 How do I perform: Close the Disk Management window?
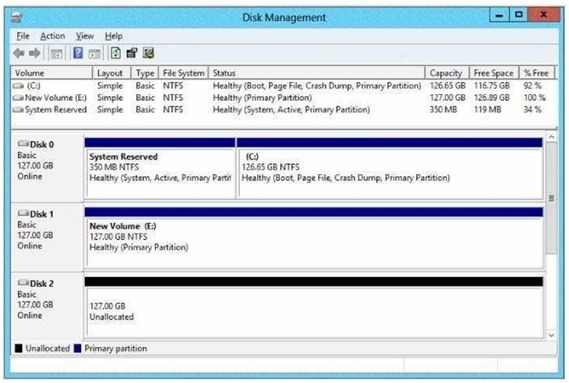click(544, 15)
